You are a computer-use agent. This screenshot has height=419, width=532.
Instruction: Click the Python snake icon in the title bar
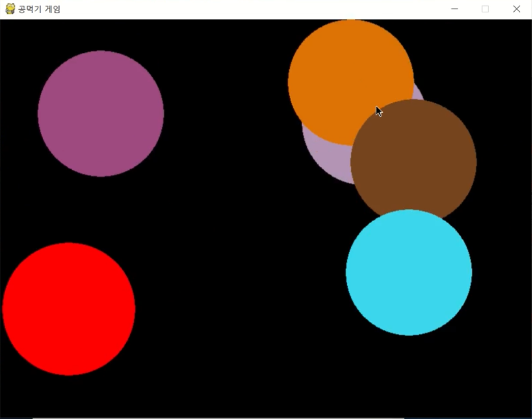[9, 9]
